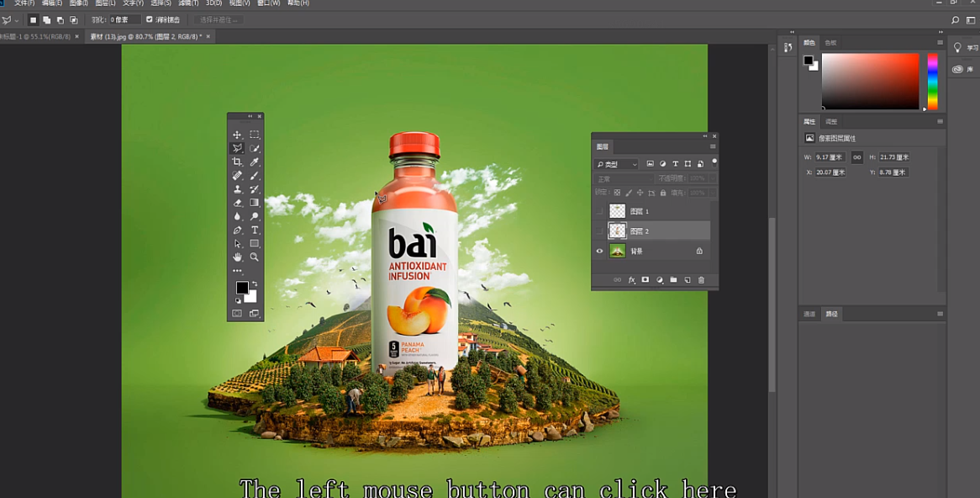Enable the adjustment layer filter
The height and width of the screenshot is (498, 980).
click(x=662, y=164)
